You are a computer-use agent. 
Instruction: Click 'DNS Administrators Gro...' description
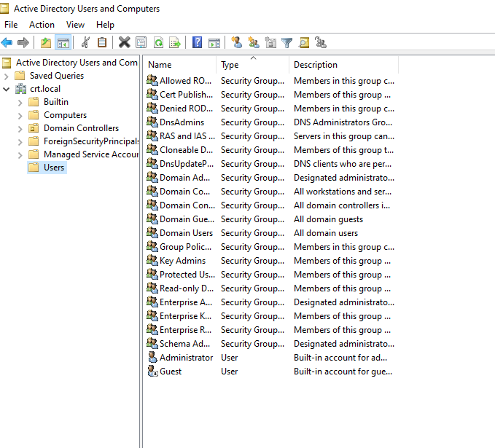pos(343,122)
